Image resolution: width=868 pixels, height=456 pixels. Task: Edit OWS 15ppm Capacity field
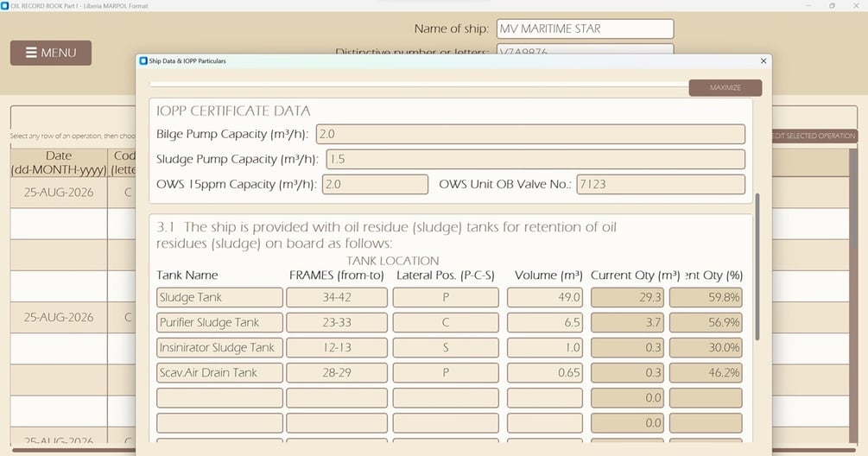coord(375,184)
